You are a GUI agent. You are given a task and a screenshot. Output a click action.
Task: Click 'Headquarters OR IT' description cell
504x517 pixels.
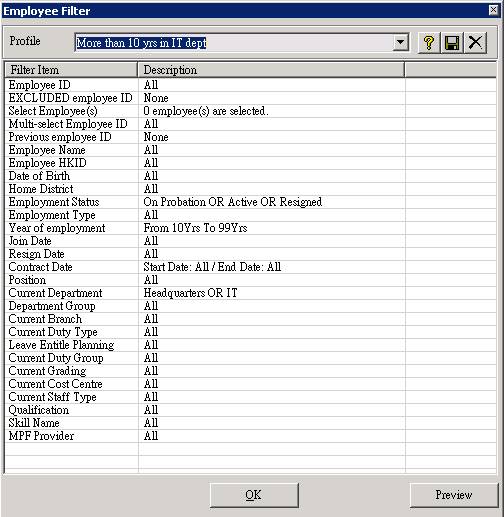[190, 293]
